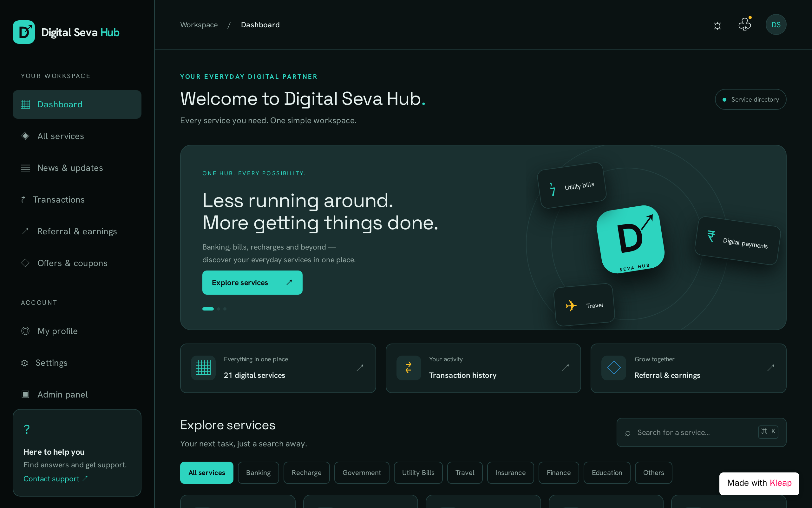The height and width of the screenshot is (508, 812).
Task: Open the Dashboard menu item
Action: (x=77, y=104)
